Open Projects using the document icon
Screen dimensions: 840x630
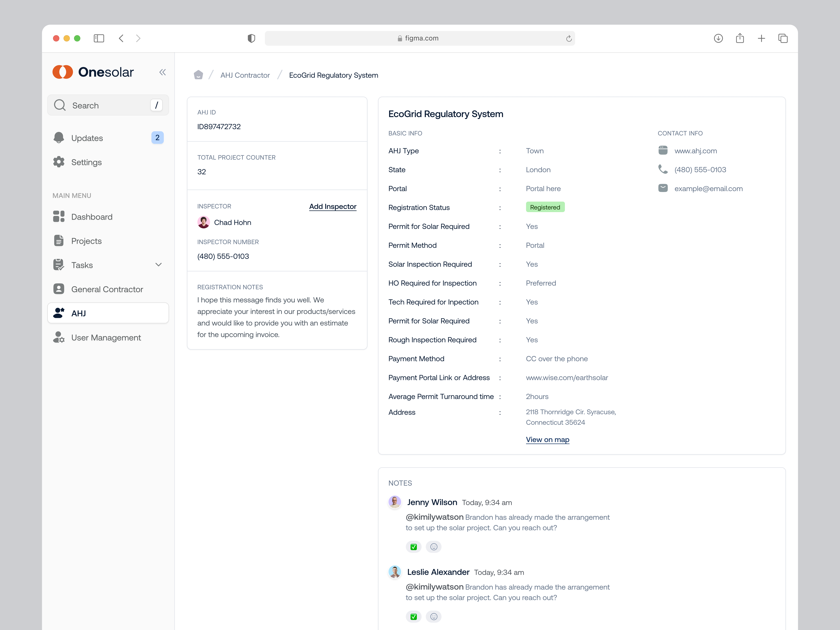pos(59,241)
